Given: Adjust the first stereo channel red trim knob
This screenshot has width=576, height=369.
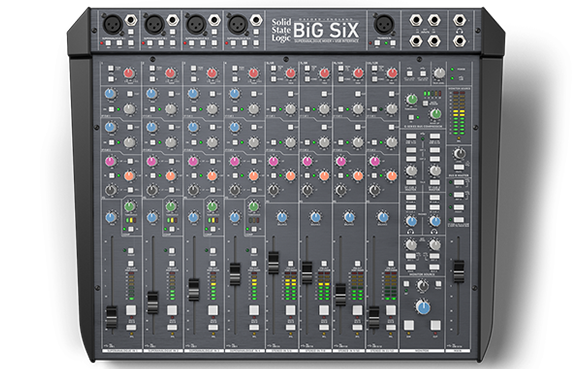Looking at the screenshot, I should [290, 73].
